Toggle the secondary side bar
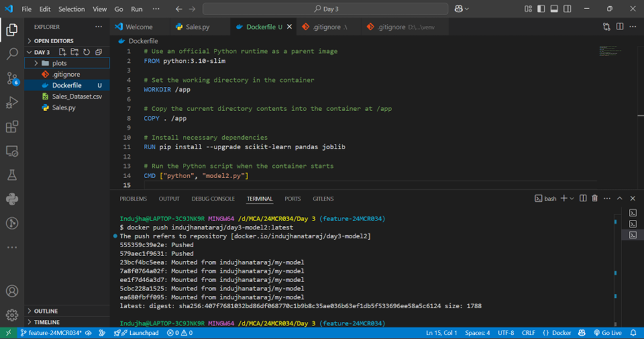 click(x=567, y=9)
